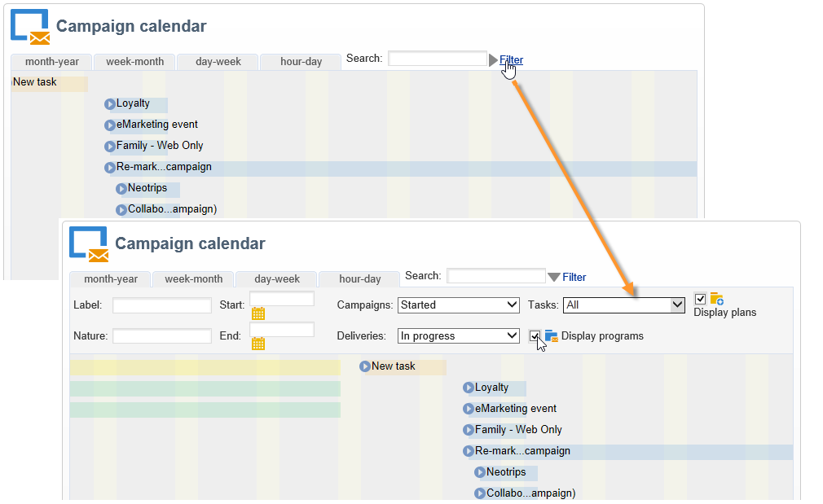Image resolution: width=823 pixels, height=504 pixels.
Task: Click the Display programs folder icon
Action: point(552,335)
